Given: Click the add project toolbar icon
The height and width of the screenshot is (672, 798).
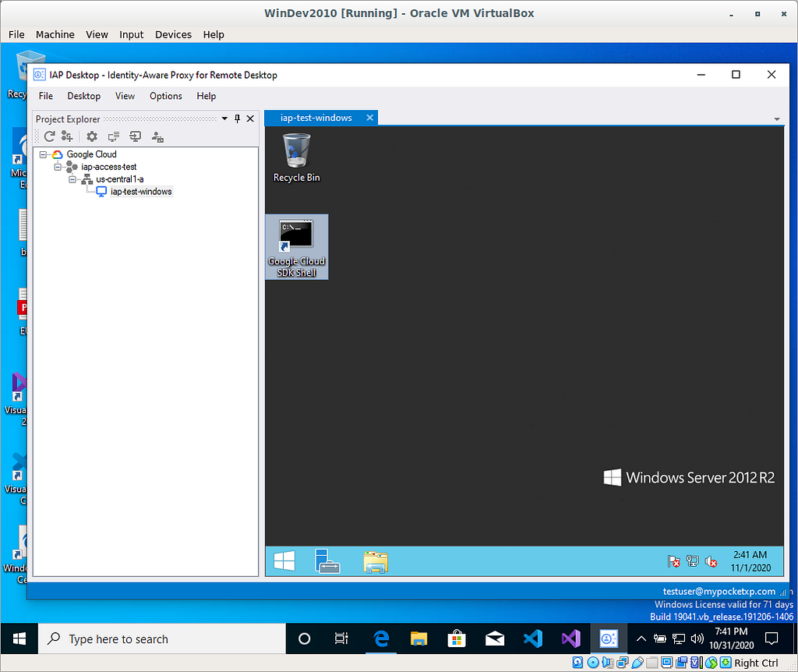Looking at the screenshot, I should click(x=67, y=136).
